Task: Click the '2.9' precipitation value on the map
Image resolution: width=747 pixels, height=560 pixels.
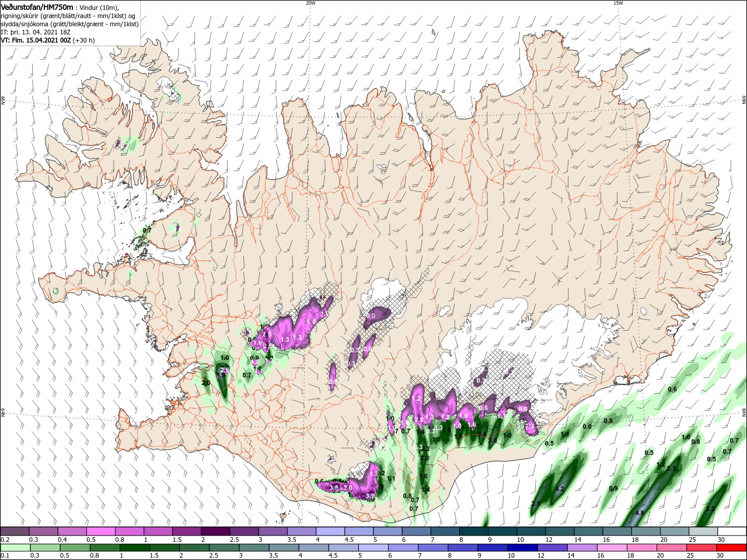Action: pos(536,503)
